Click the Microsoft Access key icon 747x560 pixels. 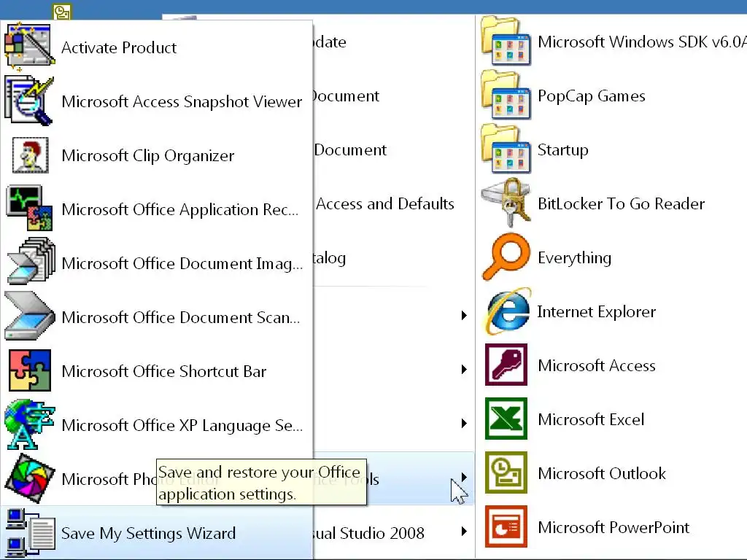(506, 365)
